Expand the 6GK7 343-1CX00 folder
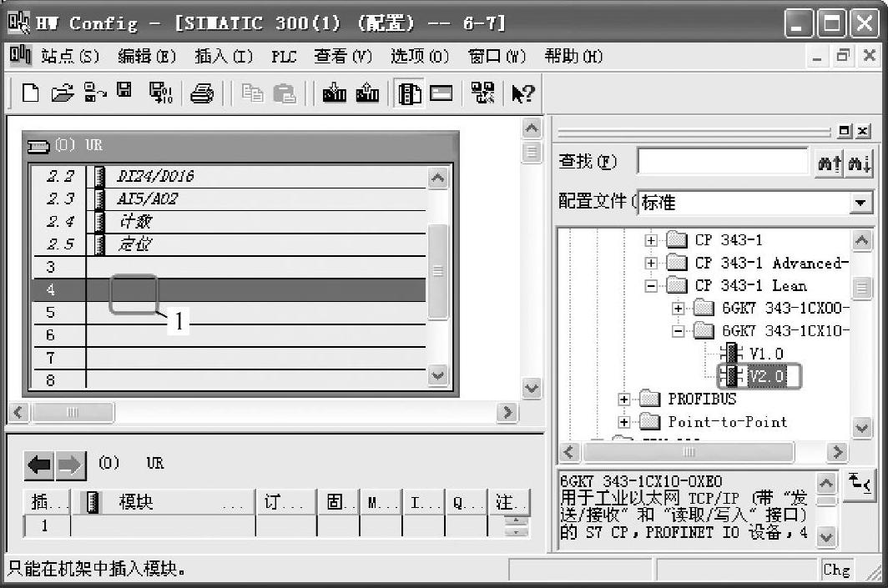888x588 pixels. 678,309
